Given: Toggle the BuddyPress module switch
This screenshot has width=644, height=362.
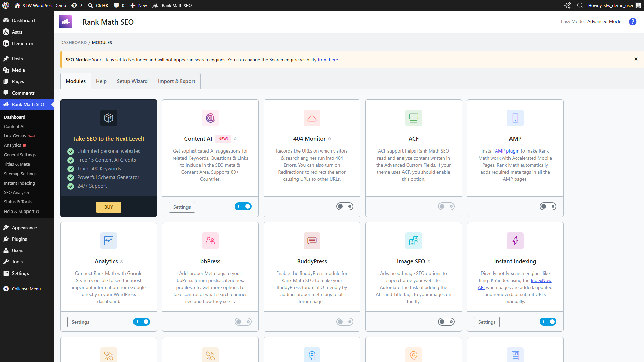Looking at the screenshot, I should tap(345, 322).
